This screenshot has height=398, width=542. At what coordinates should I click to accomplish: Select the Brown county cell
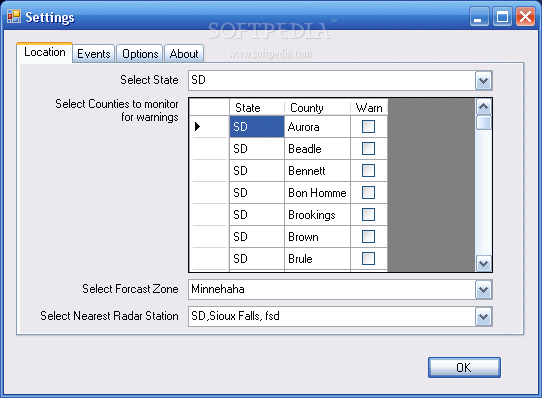(x=317, y=237)
